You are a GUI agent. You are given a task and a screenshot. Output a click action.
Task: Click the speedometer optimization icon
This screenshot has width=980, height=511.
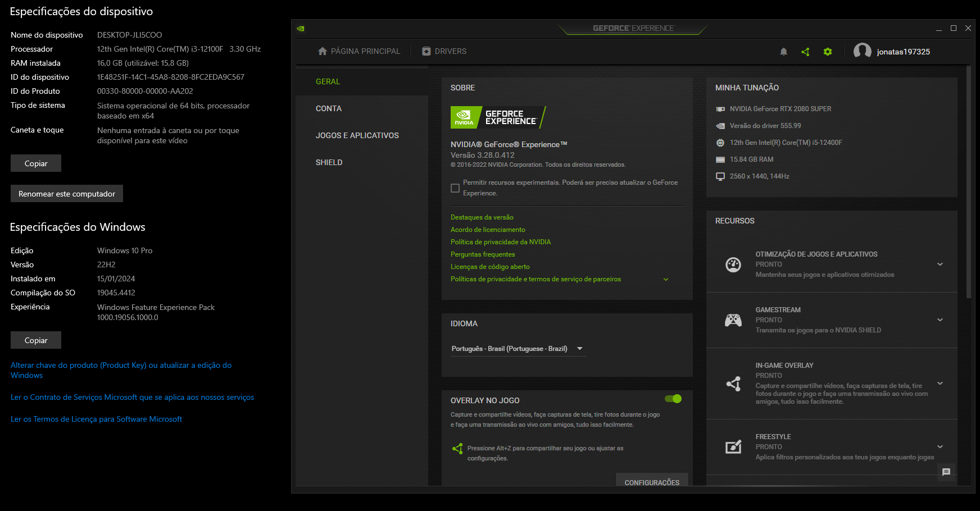click(733, 264)
